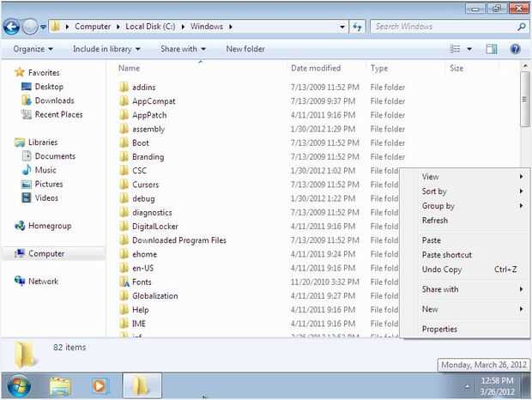
Task: Click Local Disk (C:) breadcrumb
Action: tap(150, 27)
